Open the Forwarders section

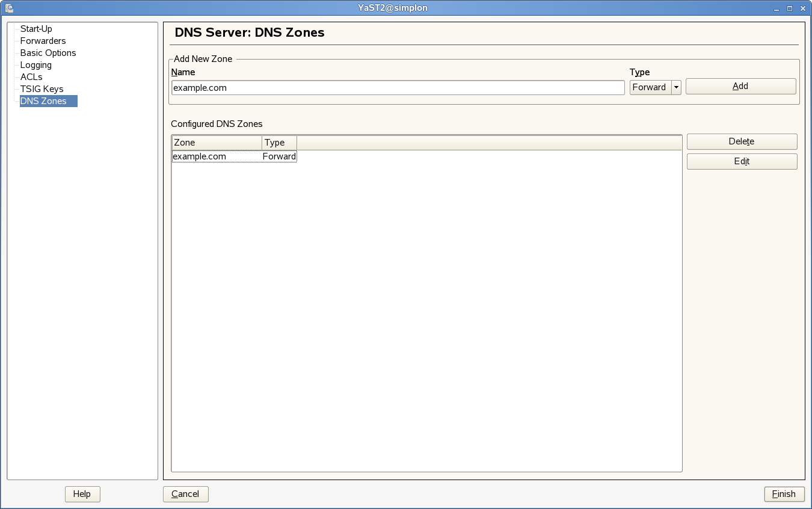pos(43,41)
